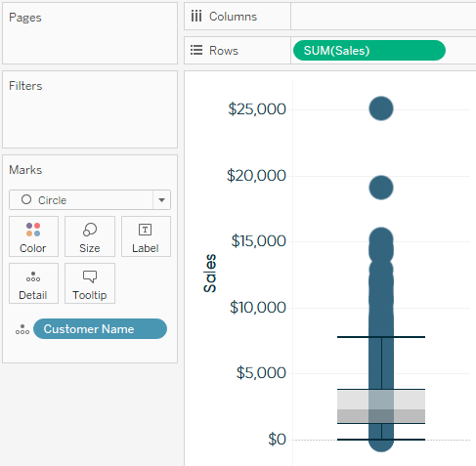The height and width of the screenshot is (466, 476).
Task: Click the gray box plot quartile band
Action: point(381,406)
